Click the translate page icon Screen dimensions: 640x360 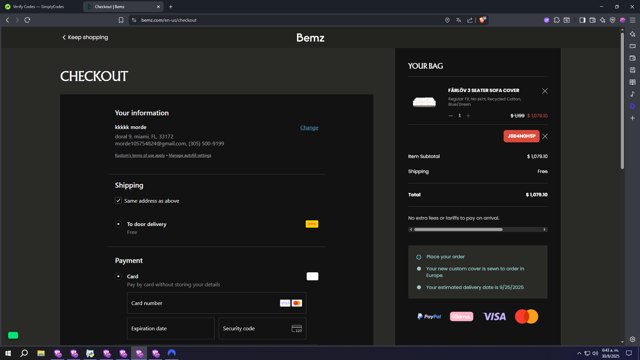pyautogui.click(x=459, y=20)
